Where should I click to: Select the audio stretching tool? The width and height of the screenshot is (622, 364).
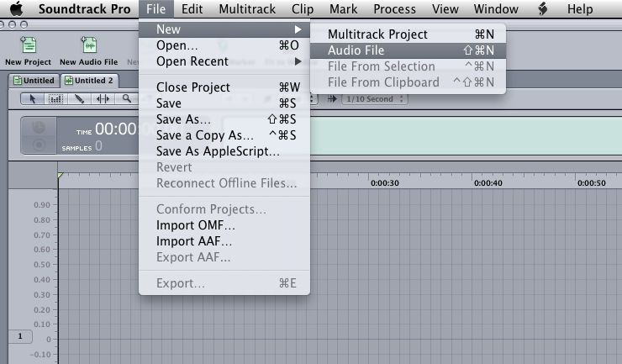103,98
